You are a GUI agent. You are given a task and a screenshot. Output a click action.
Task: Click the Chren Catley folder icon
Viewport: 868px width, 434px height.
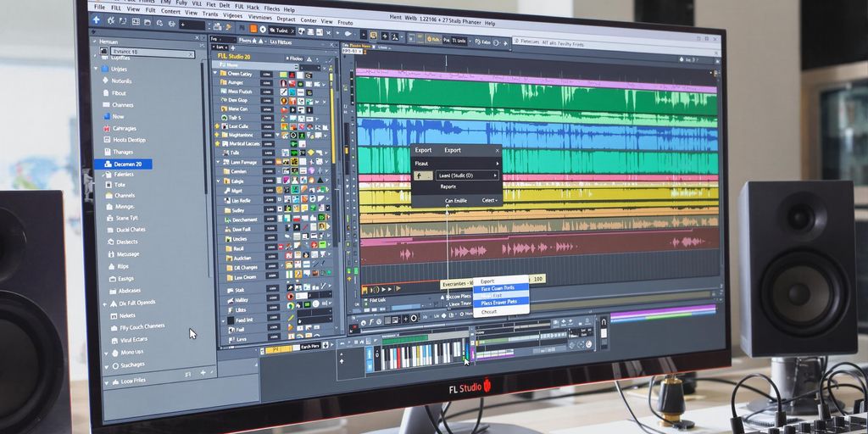point(222,74)
